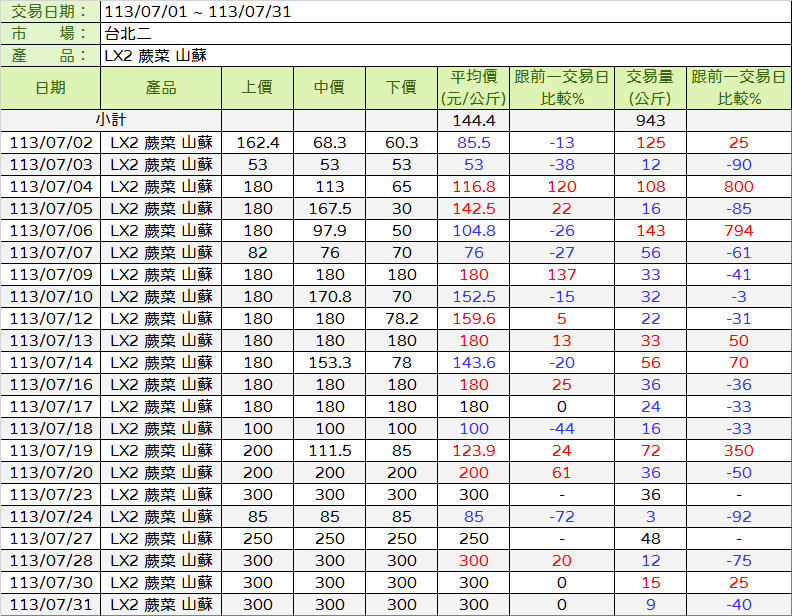The width and height of the screenshot is (792, 616).
Task: Click the 日期 column header
Action: (x=50, y=88)
